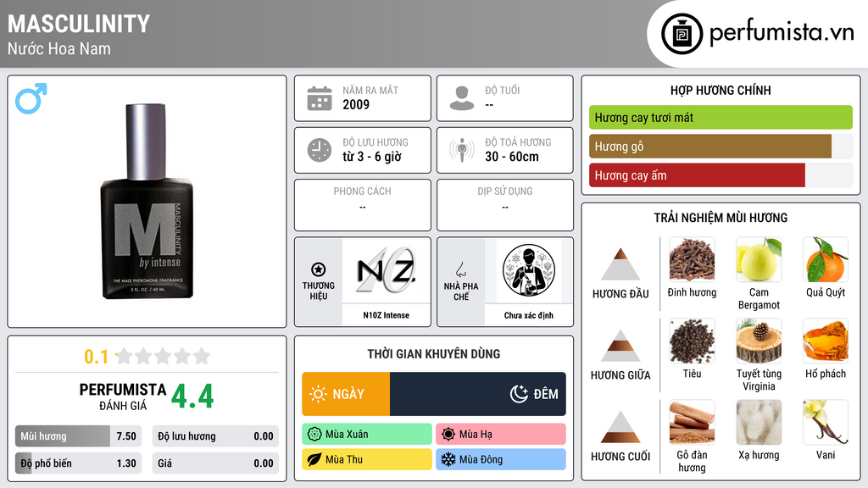Click the Hổ phách amber note image
Screen dimensions: 868x488
point(826,341)
